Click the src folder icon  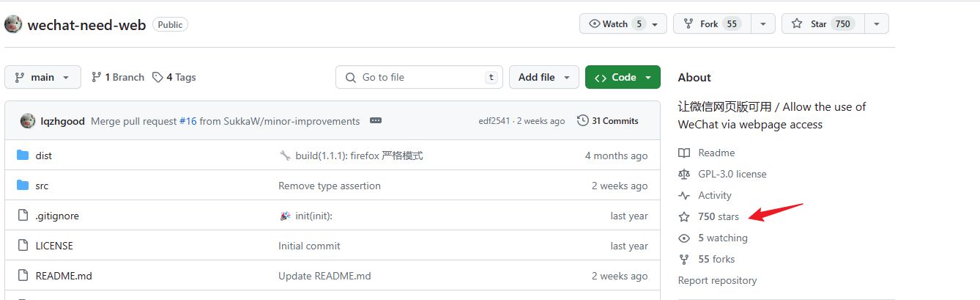pos(23,186)
